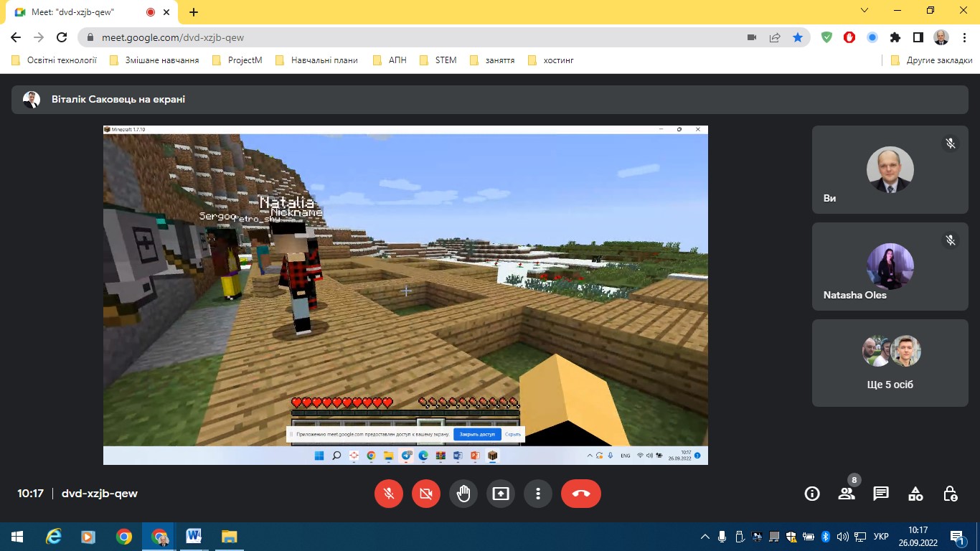
Task: Open File Explorer from the taskbar
Action: [x=229, y=537]
